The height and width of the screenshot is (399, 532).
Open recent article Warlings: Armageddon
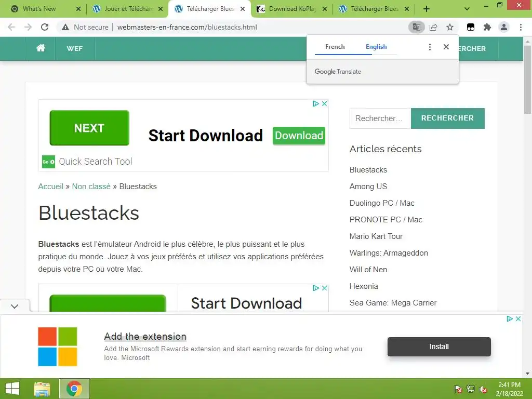[x=389, y=253]
